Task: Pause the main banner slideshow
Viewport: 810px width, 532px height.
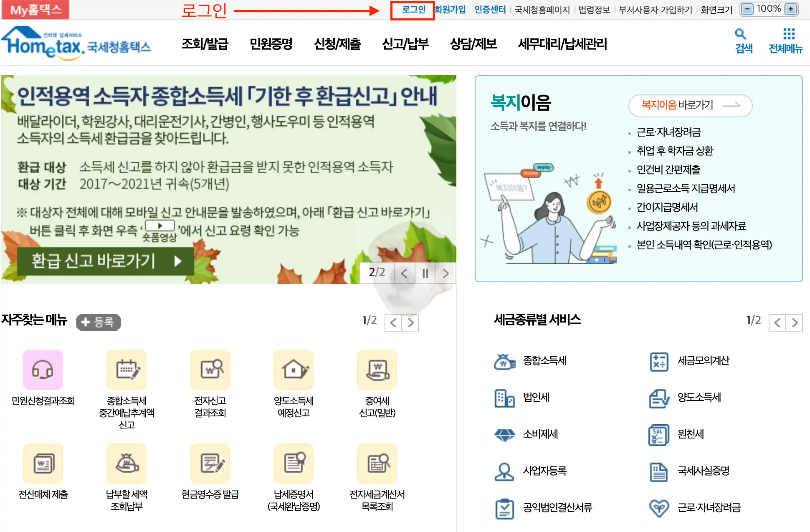Action: point(425,273)
